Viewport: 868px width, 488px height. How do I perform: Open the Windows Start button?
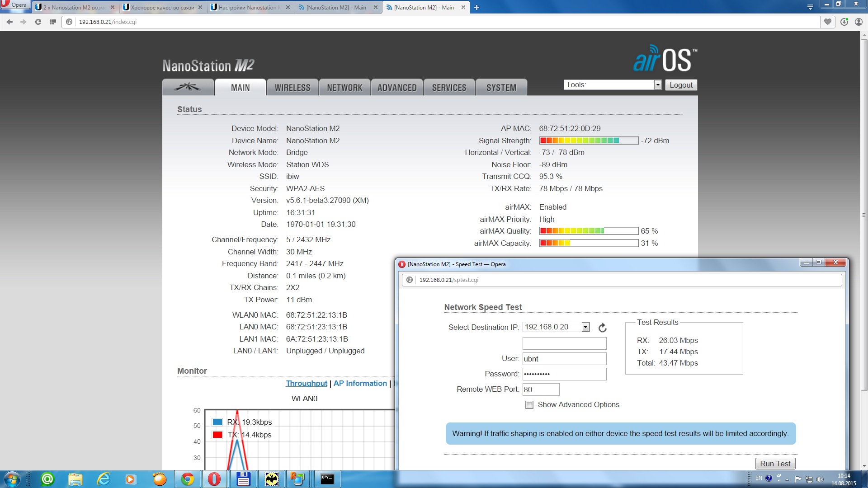[12, 479]
